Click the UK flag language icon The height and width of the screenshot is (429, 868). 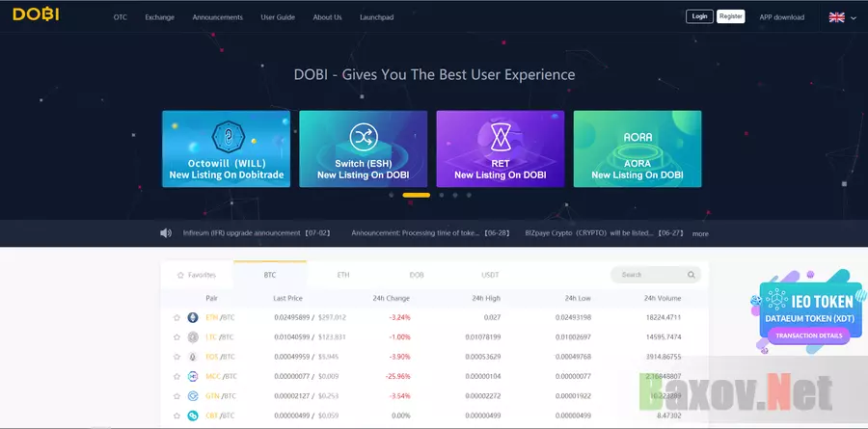pos(836,17)
